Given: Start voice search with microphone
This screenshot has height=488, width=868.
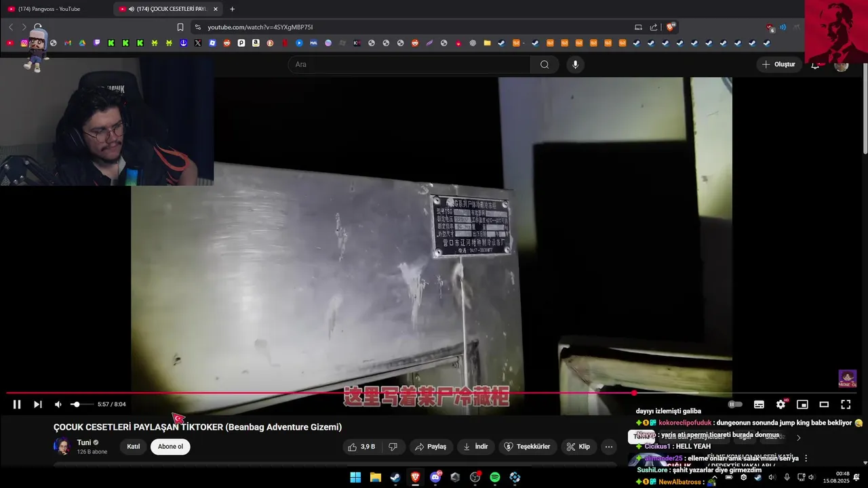Looking at the screenshot, I should coord(575,64).
